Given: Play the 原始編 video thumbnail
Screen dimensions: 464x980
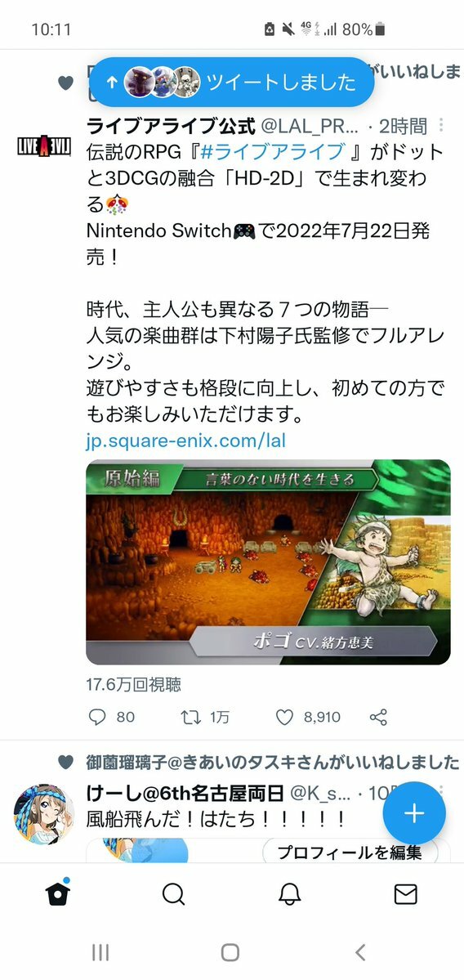Looking at the screenshot, I should click(268, 562).
